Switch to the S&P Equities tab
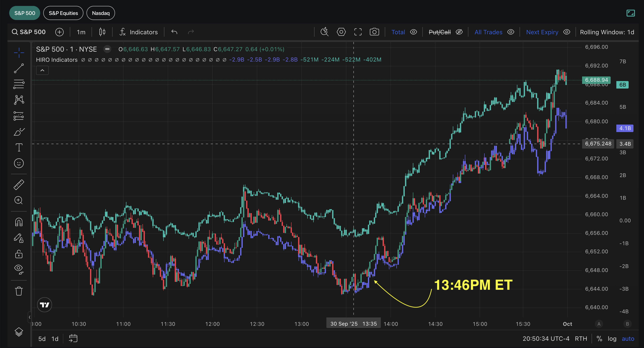The width and height of the screenshot is (644, 348). [x=63, y=13]
